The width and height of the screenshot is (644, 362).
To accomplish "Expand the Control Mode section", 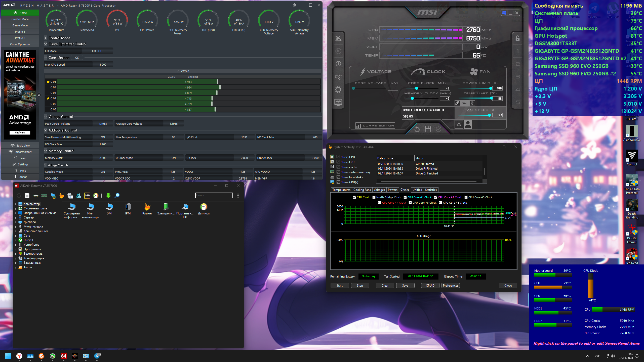I will (46, 38).
